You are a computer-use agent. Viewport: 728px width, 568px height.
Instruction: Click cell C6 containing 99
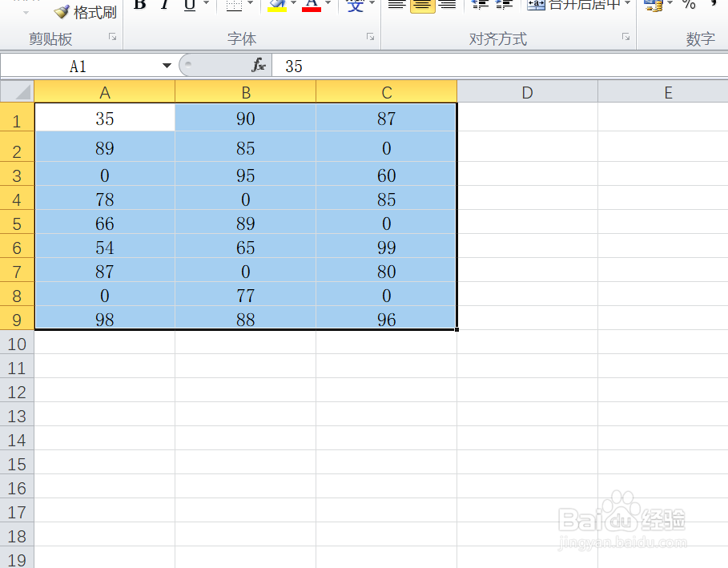tap(386, 247)
